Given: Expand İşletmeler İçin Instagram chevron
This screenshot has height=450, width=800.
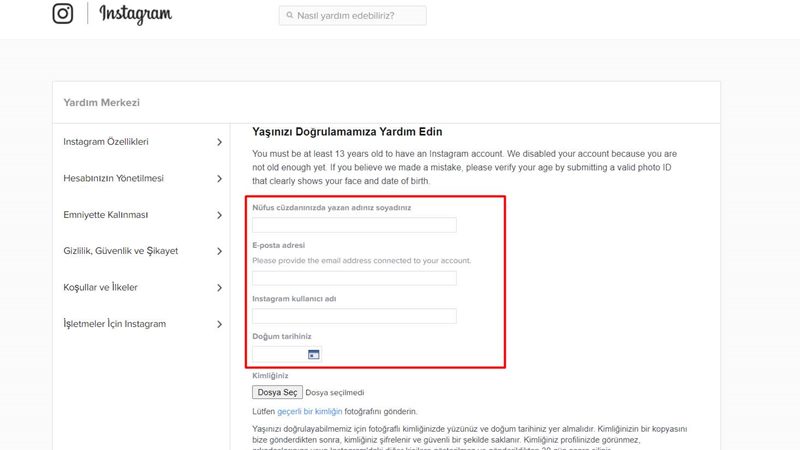Looking at the screenshot, I should [219, 324].
